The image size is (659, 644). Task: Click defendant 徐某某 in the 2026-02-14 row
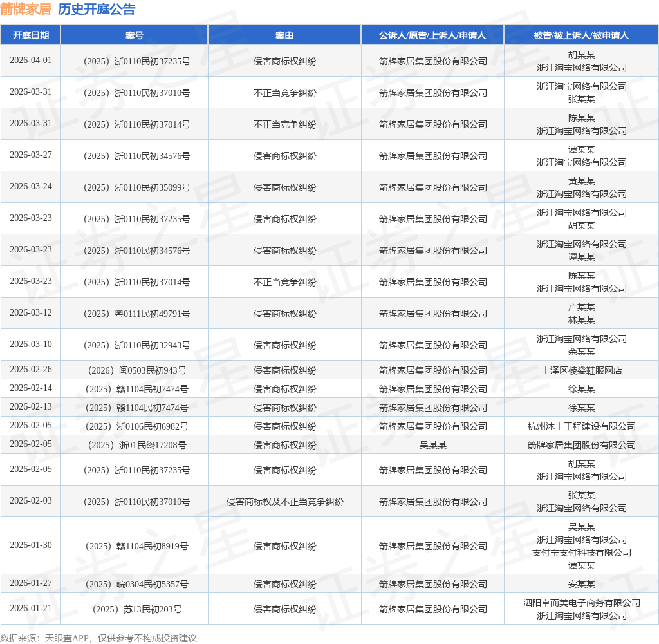click(x=581, y=389)
